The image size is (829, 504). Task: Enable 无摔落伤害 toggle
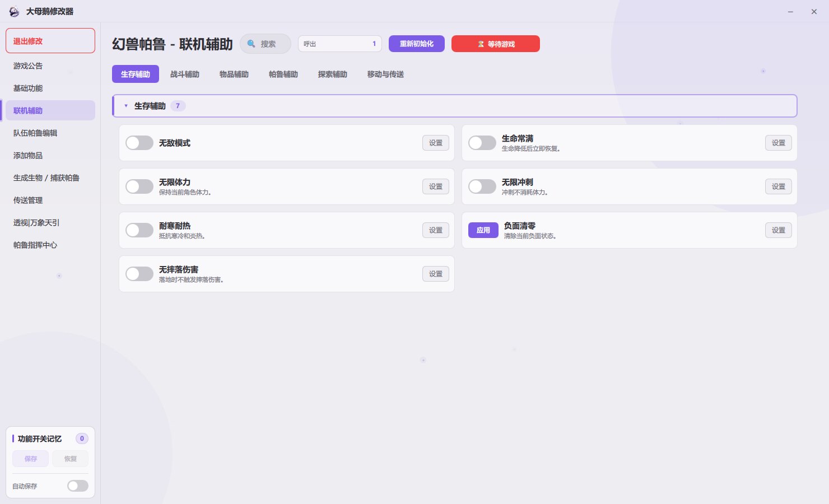pyautogui.click(x=139, y=274)
